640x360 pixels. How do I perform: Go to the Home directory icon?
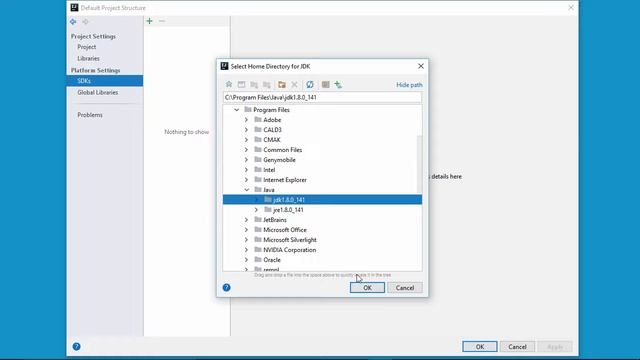click(x=229, y=84)
